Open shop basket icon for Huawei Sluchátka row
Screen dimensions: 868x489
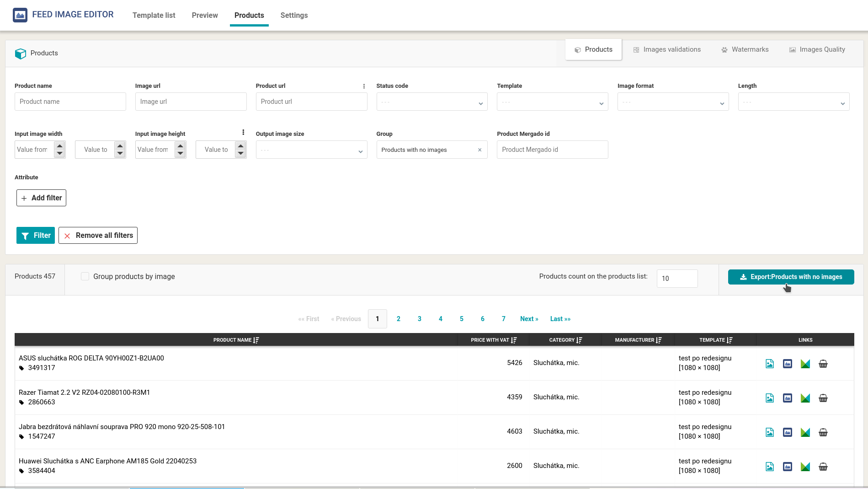(823, 467)
